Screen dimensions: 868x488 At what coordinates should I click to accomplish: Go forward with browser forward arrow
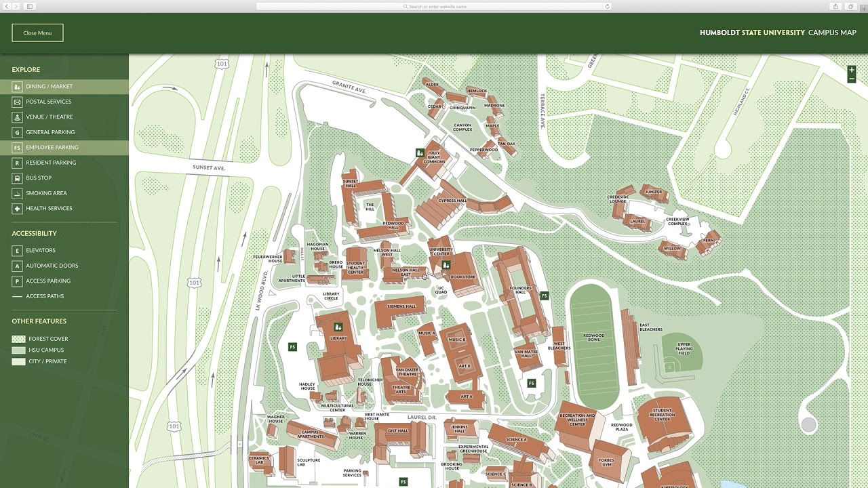(16, 6)
